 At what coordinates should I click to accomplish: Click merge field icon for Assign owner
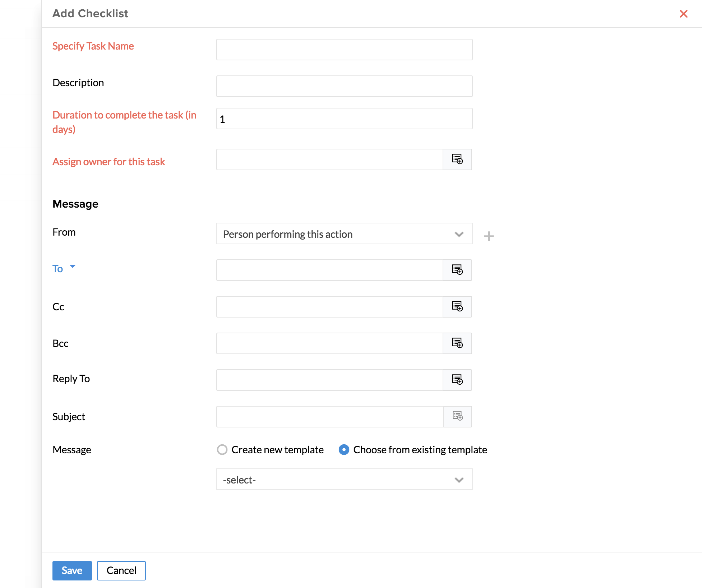(x=457, y=159)
